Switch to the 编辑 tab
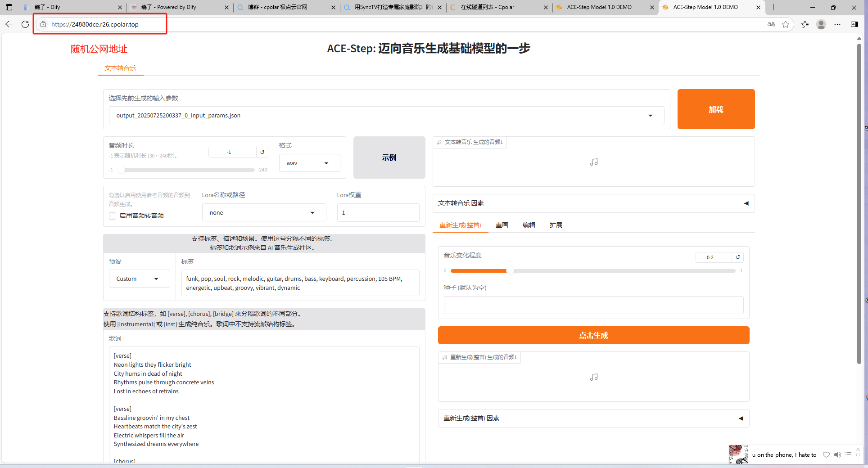This screenshot has height=468, width=868. [529, 225]
